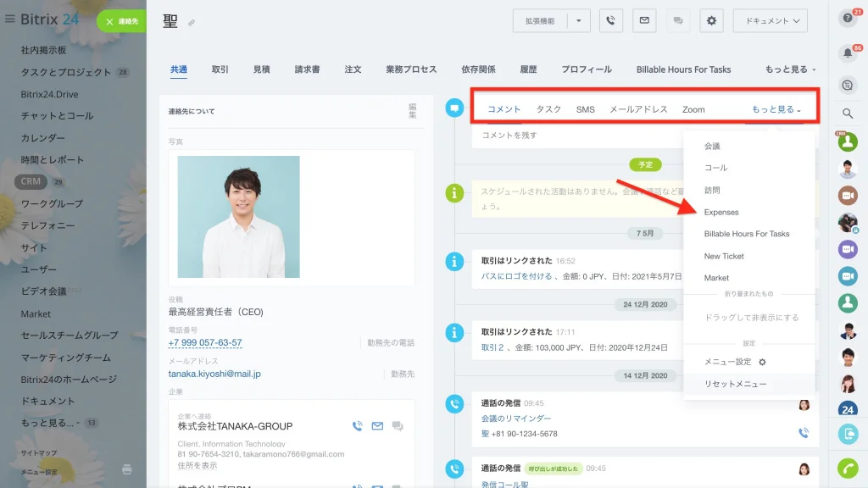Close the 連絡先 green tab

pyautogui.click(x=109, y=21)
